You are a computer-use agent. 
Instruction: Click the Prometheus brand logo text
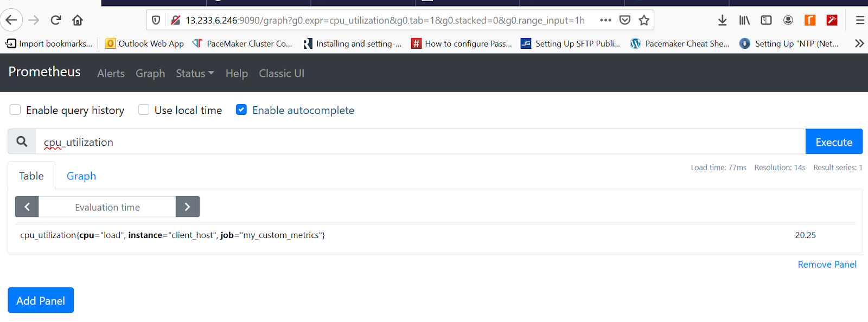click(x=44, y=72)
